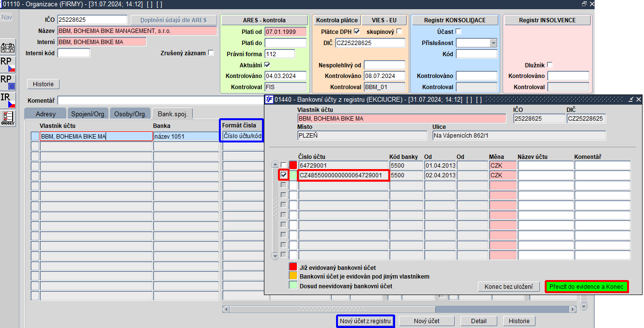Click Číslo účtu/kód cell under Formát čísla

click(243, 136)
